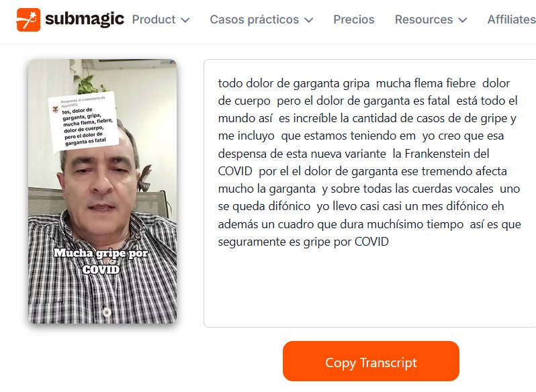Click the commenter avatar in the sticker
Viewport: 536px width, 392px height.
55,109
